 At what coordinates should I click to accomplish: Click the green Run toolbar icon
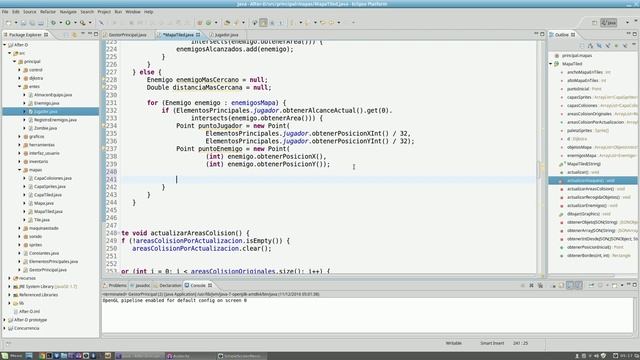[x=68, y=23]
